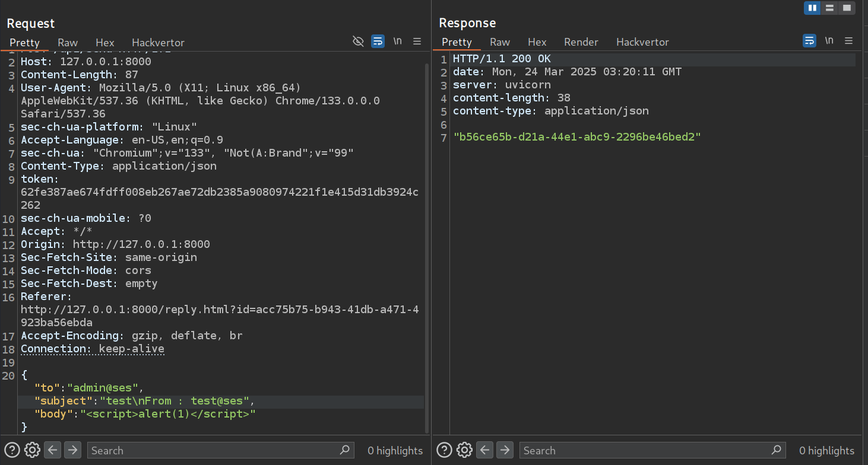Switch to top-bottom split layout icon
Viewport: 868px width, 465px height.
(829, 8)
